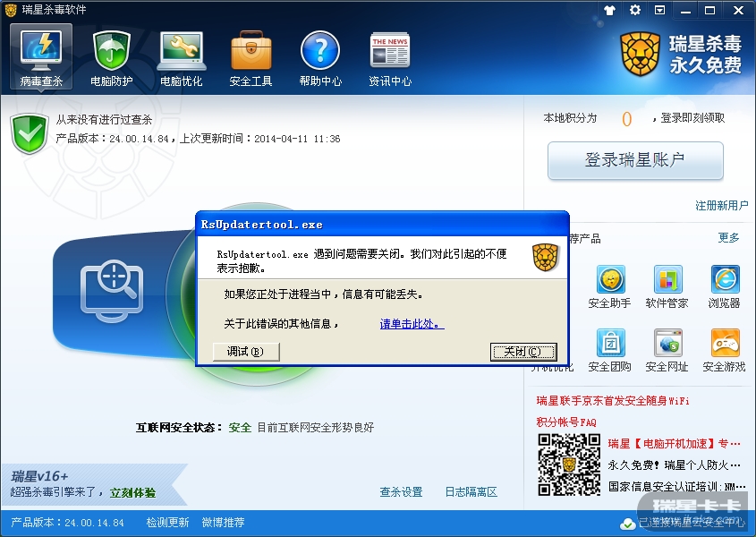The width and height of the screenshot is (756, 537).
Task: Open 安全游戏 games icon
Action: point(725,350)
